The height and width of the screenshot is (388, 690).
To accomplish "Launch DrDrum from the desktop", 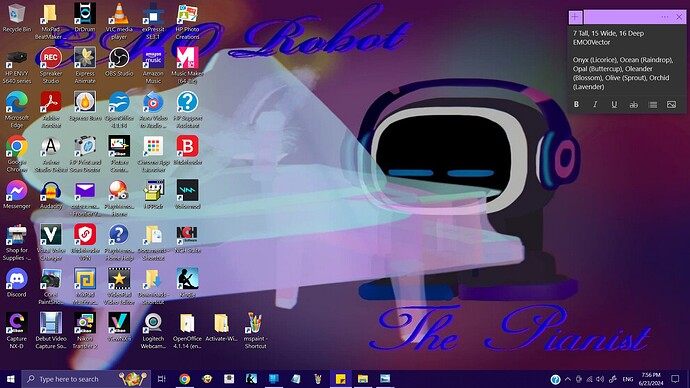I will click(x=85, y=18).
